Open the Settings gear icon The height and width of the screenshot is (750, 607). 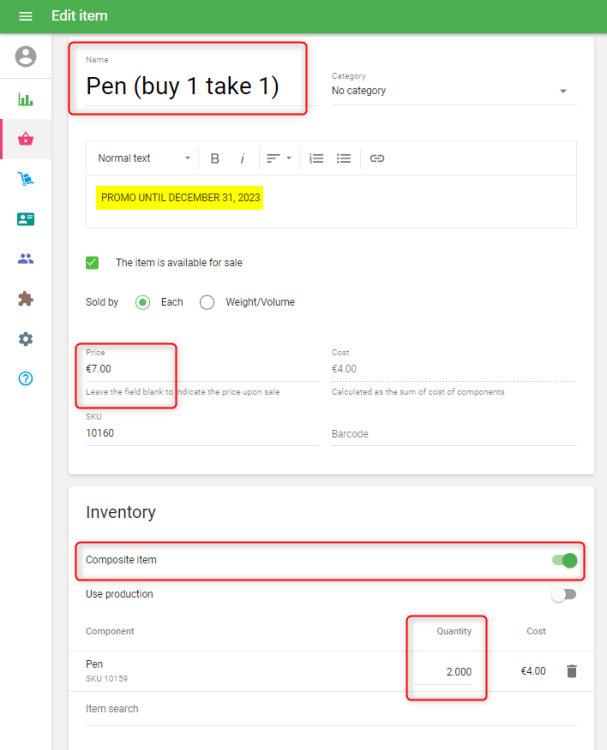click(26, 339)
